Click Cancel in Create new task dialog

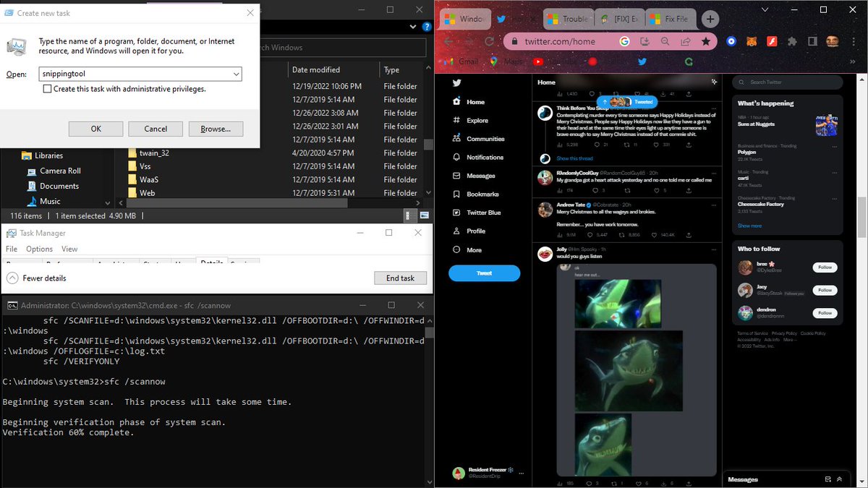156,129
